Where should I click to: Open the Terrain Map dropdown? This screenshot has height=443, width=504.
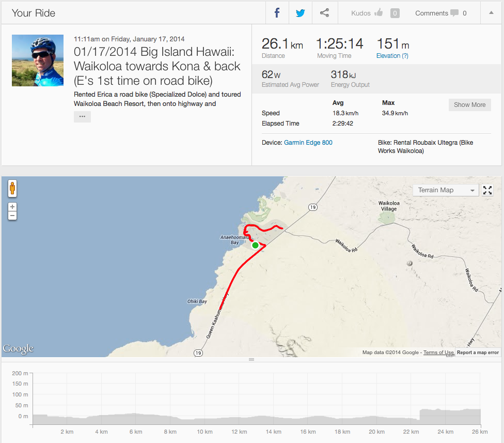coord(446,190)
